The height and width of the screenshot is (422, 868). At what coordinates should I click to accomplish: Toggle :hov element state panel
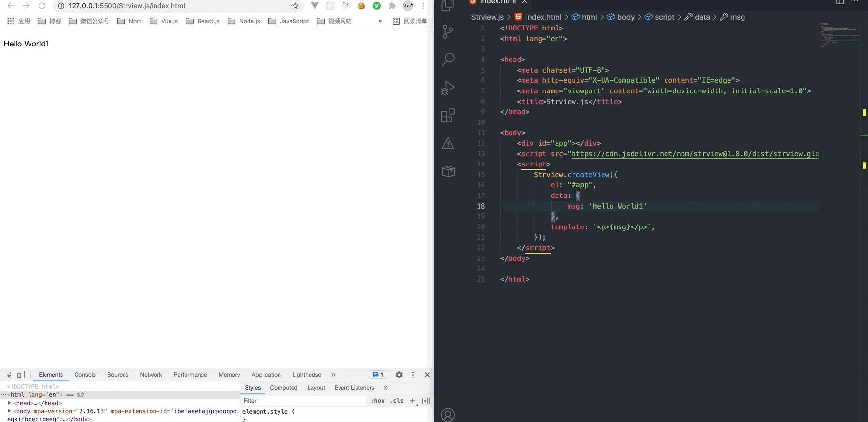point(378,401)
